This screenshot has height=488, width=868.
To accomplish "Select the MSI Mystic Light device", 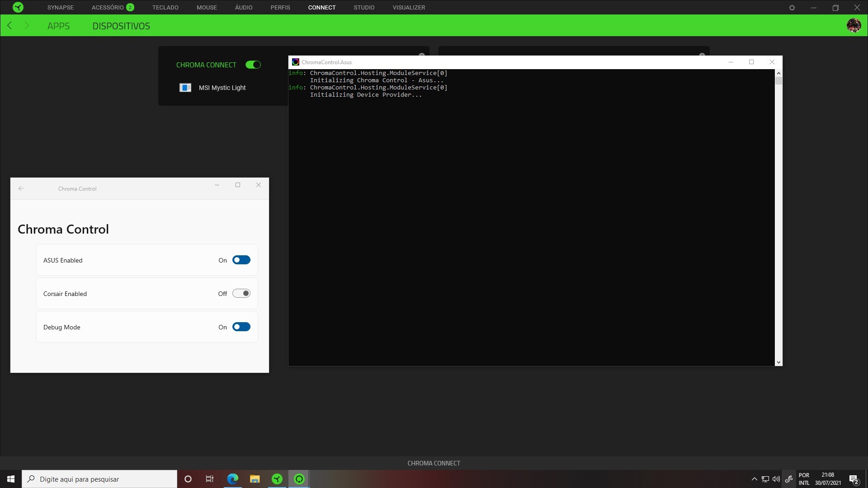I will 222,88.
